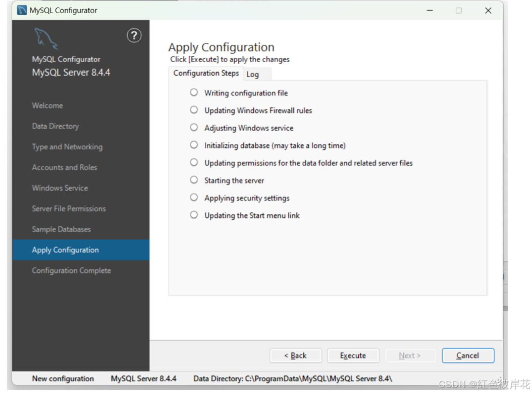Cancel the configuration wizard
Viewport: 532px width, 393px height.
(x=468, y=356)
